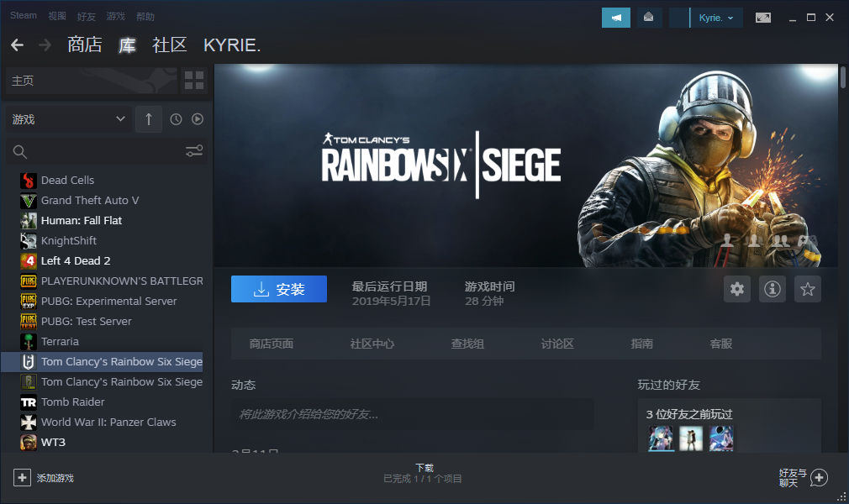
Task: Go forward with the right arrow
Action: click(45, 45)
